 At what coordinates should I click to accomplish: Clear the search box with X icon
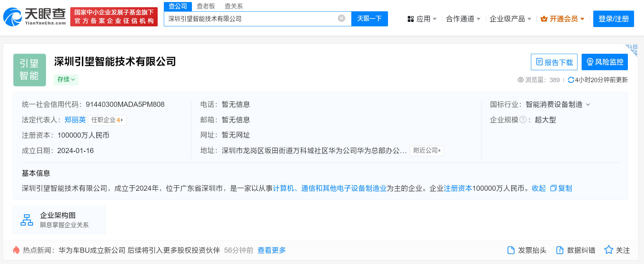341,18
